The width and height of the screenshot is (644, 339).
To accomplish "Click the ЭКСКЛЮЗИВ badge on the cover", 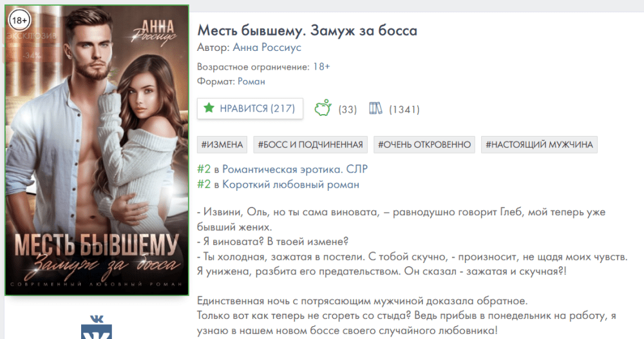I will coord(30,35).
